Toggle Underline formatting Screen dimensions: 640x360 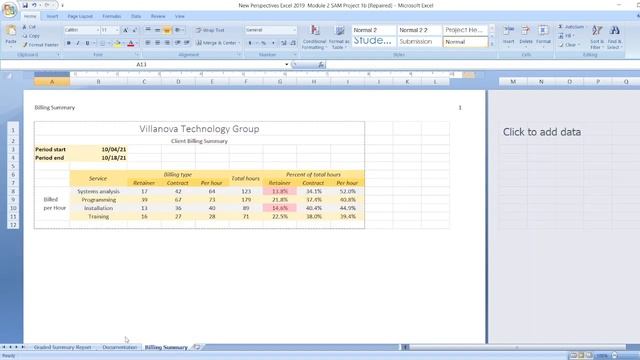pyautogui.click(x=87, y=43)
